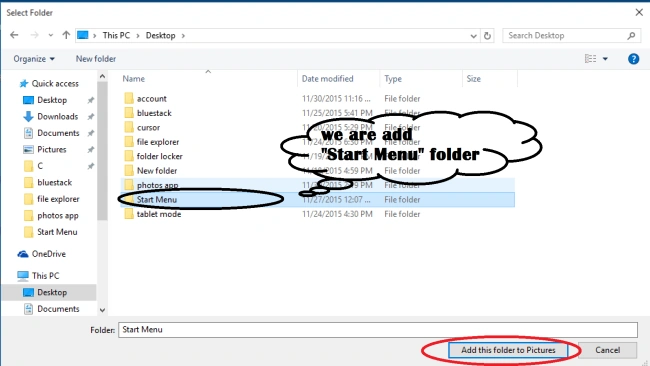Open bluestack in the navigation sidebar
The image size is (650, 366).
(54, 183)
